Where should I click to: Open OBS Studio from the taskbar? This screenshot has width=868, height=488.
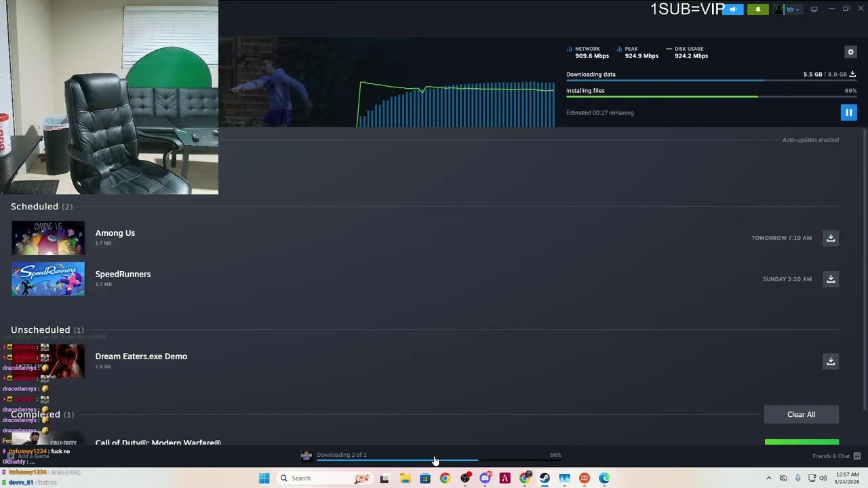(x=465, y=479)
